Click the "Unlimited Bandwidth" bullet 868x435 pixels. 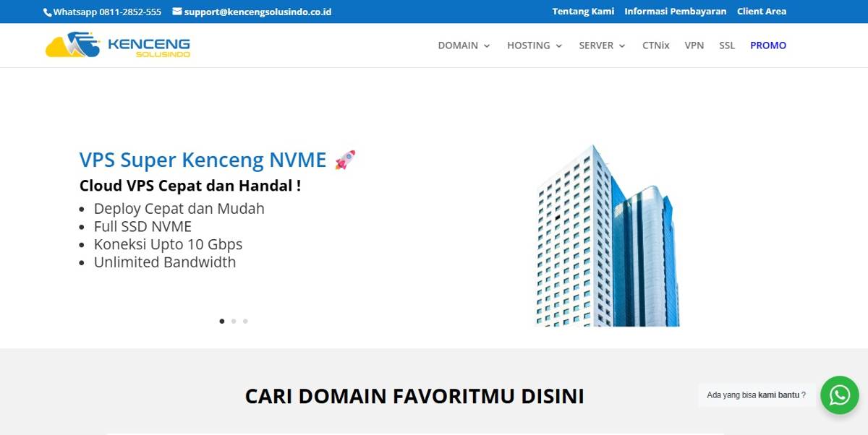[165, 262]
